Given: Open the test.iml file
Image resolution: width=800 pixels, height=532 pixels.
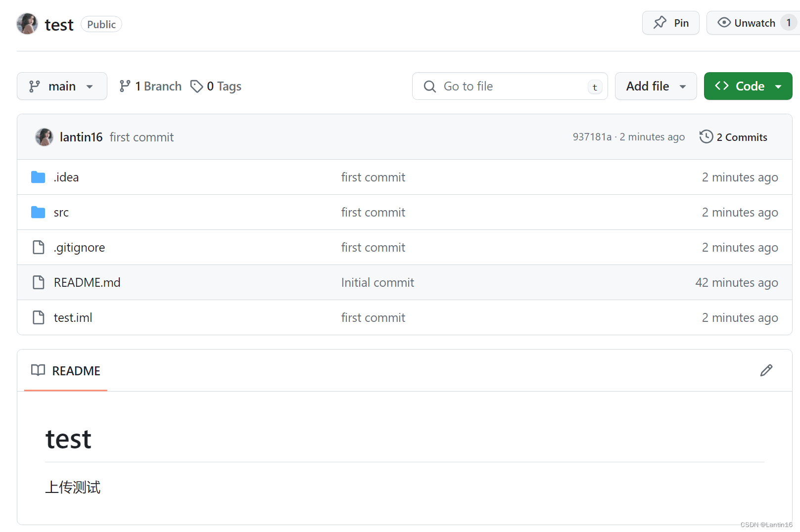Looking at the screenshot, I should pos(73,317).
